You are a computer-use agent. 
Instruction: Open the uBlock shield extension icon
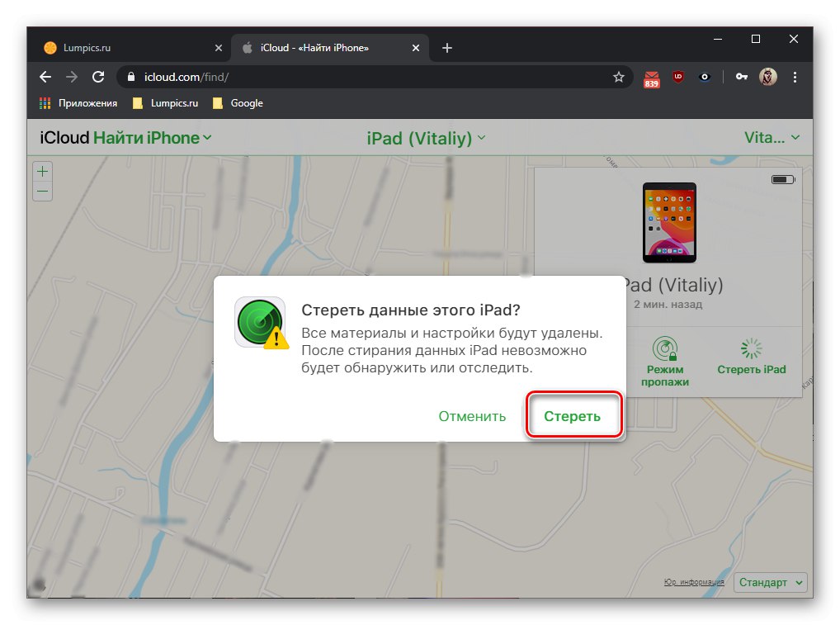678,77
